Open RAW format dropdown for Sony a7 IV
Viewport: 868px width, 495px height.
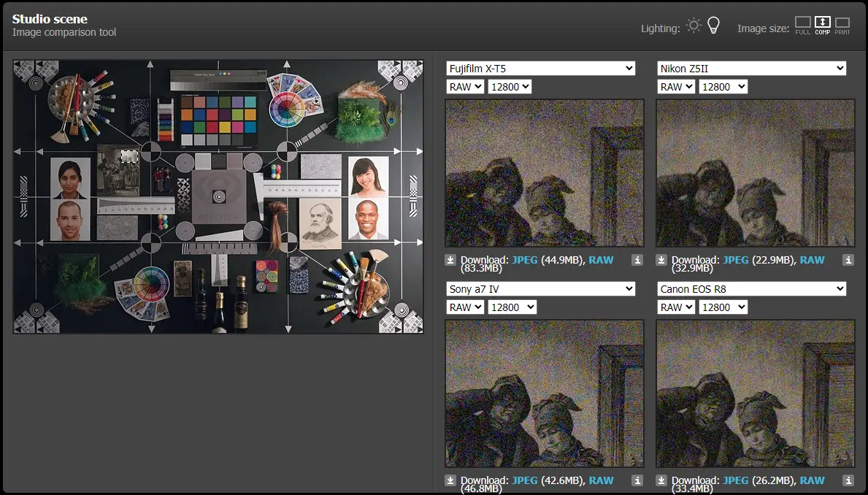coord(465,307)
